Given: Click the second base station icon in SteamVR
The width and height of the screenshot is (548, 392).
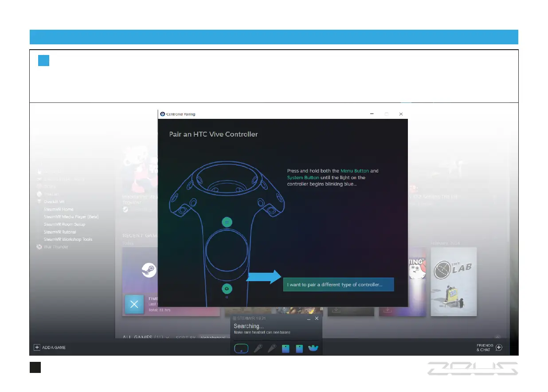Looking at the screenshot, I should click(x=299, y=349).
